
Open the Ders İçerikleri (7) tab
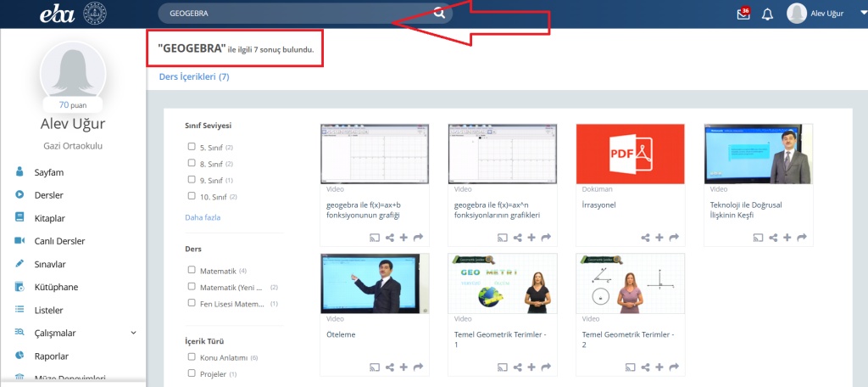[194, 77]
